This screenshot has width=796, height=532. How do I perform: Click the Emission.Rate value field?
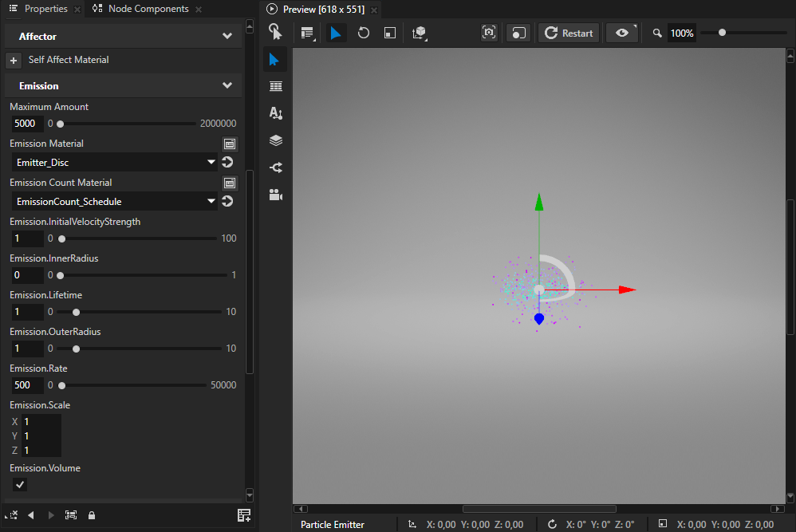(27, 385)
